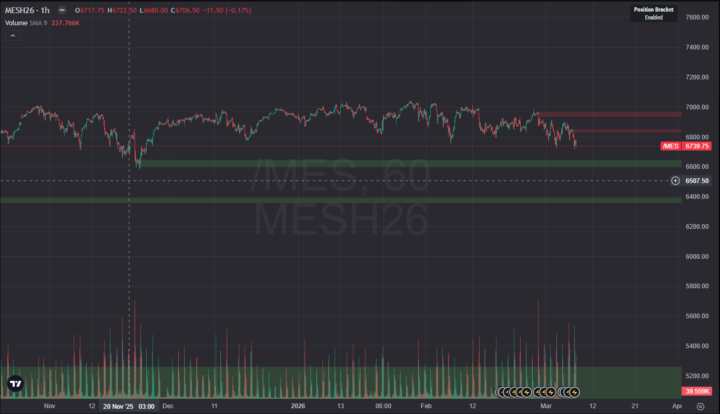Open the chart settings hexagon icon
The height and width of the screenshot is (414, 720).
[700, 406]
